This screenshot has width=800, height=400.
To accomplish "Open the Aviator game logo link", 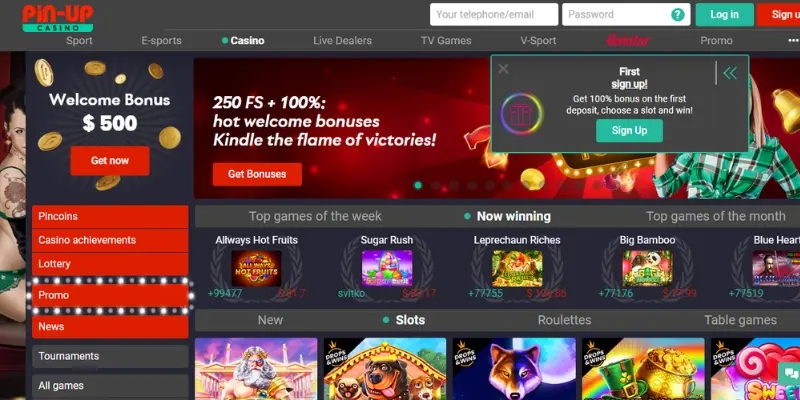I will click(x=628, y=40).
